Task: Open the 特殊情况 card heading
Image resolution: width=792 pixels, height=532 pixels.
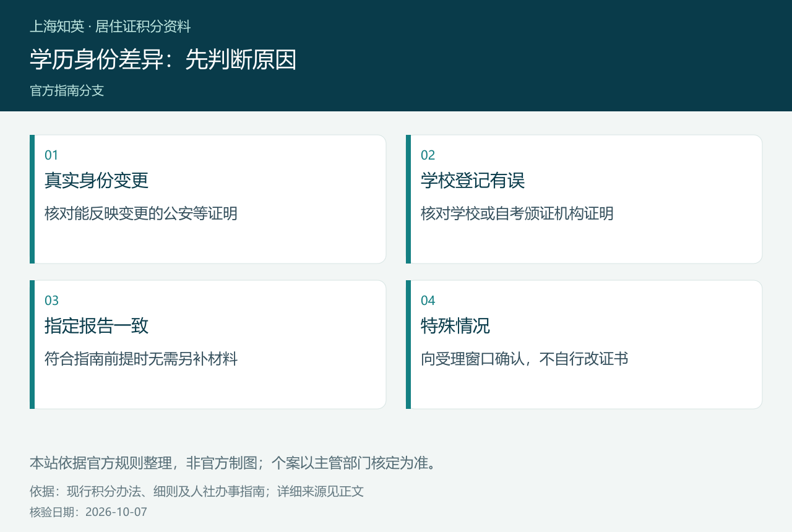Action: [455, 326]
